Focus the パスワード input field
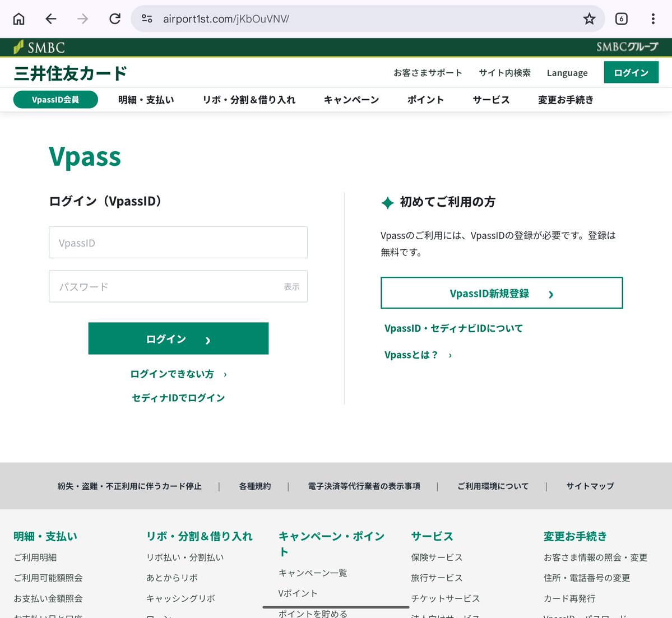Image resolution: width=672 pixels, height=618 pixels. (178, 286)
